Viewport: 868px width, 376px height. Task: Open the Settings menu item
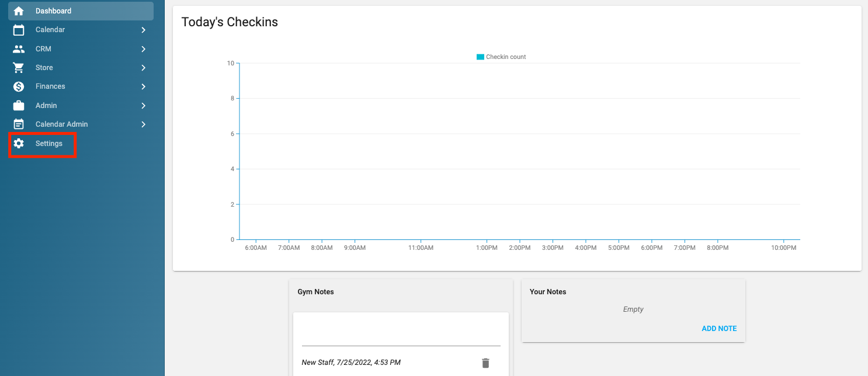click(x=49, y=144)
